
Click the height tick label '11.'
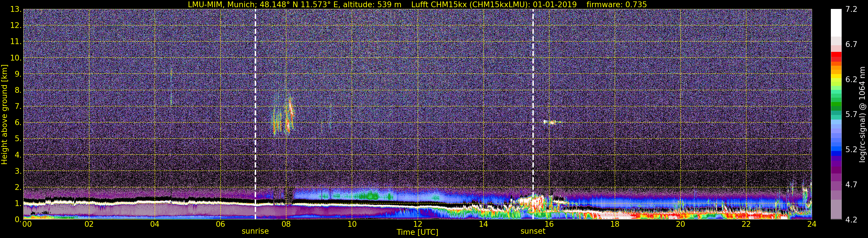coord(16,41)
